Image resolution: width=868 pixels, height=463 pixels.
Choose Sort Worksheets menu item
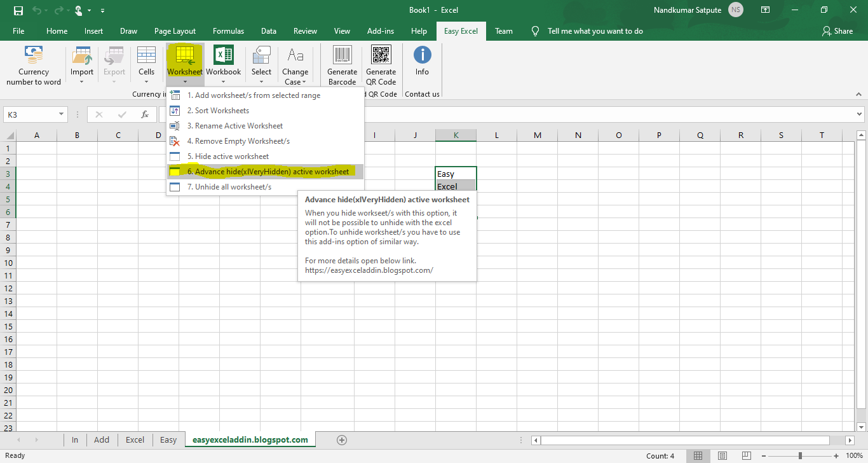point(265,111)
